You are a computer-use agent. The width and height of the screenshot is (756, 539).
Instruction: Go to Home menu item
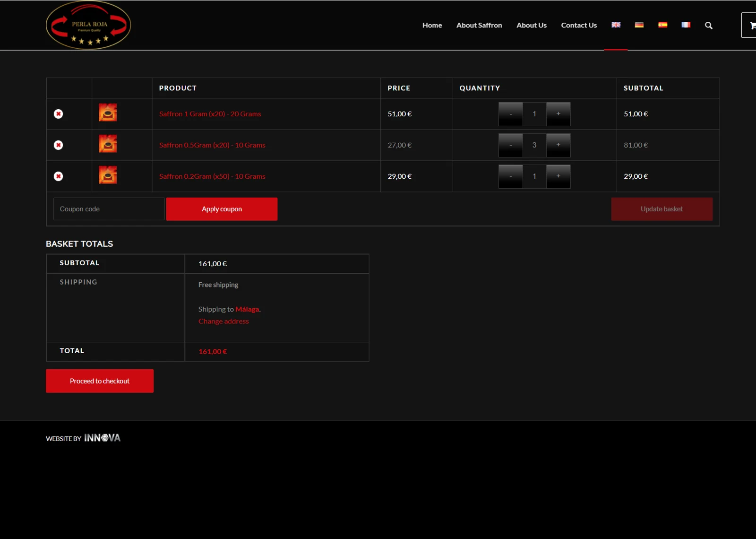(x=432, y=26)
